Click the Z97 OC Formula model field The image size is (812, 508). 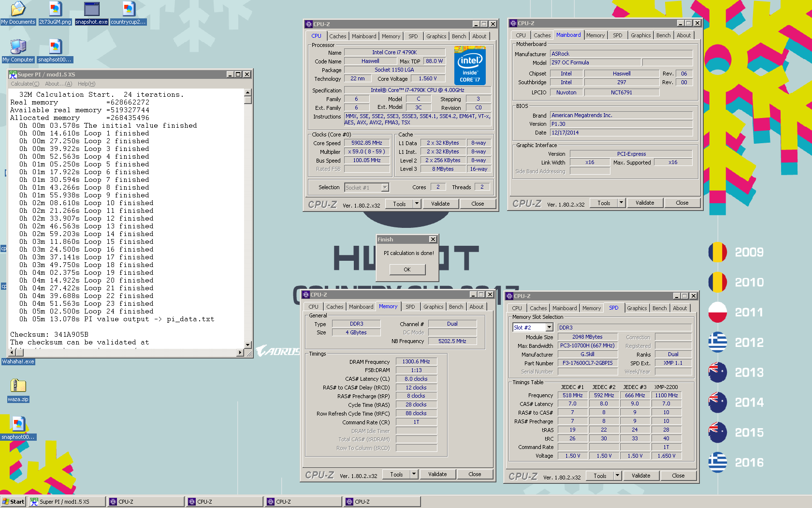click(x=596, y=62)
